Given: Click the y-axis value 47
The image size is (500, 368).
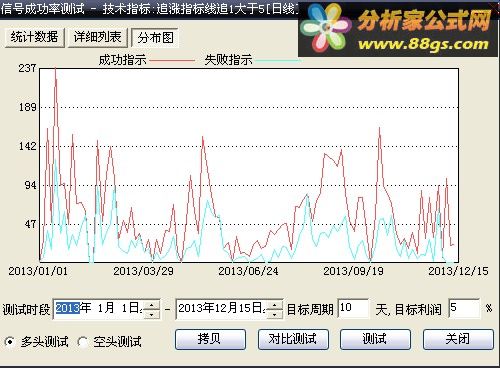Looking at the screenshot, I should coord(30,224).
